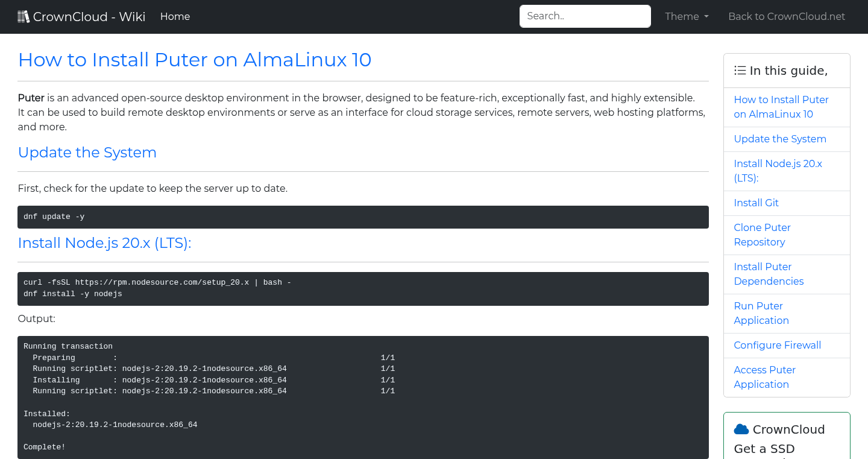
Task: Open the Theme dropdown
Action: click(686, 16)
